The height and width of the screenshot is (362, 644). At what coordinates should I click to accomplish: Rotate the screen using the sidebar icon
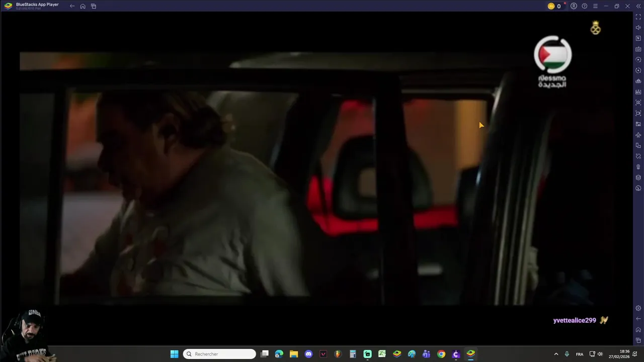pos(638,145)
